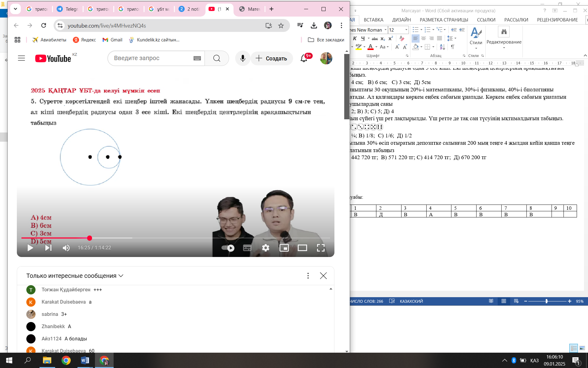588x368 pixels.
Task: Mute the YouTube video volume
Action: [x=66, y=248]
